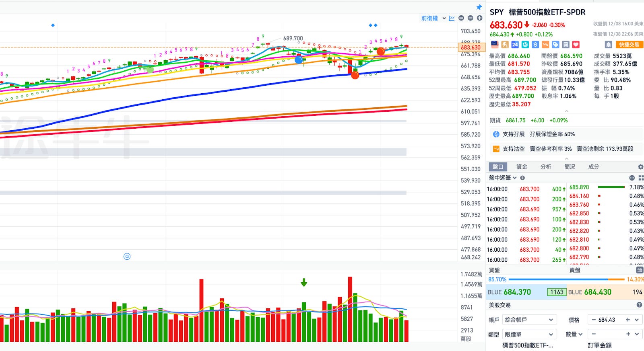
Task: Zoom out chart with minus icon
Action: (470, 18)
